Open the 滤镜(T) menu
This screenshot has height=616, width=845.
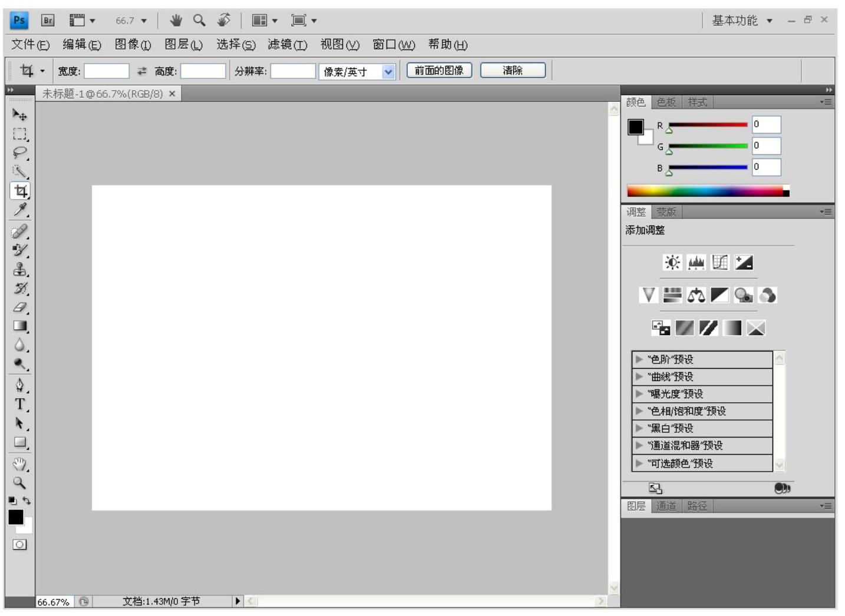point(287,45)
